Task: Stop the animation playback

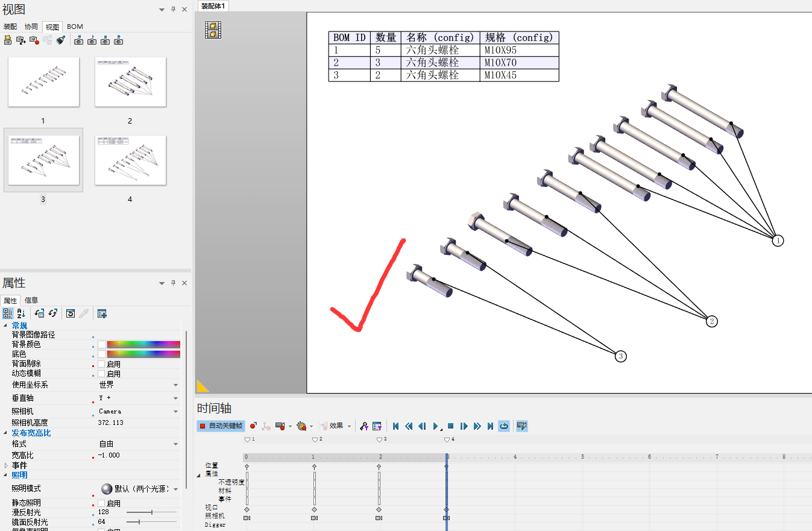Action: pyautogui.click(x=450, y=426)
